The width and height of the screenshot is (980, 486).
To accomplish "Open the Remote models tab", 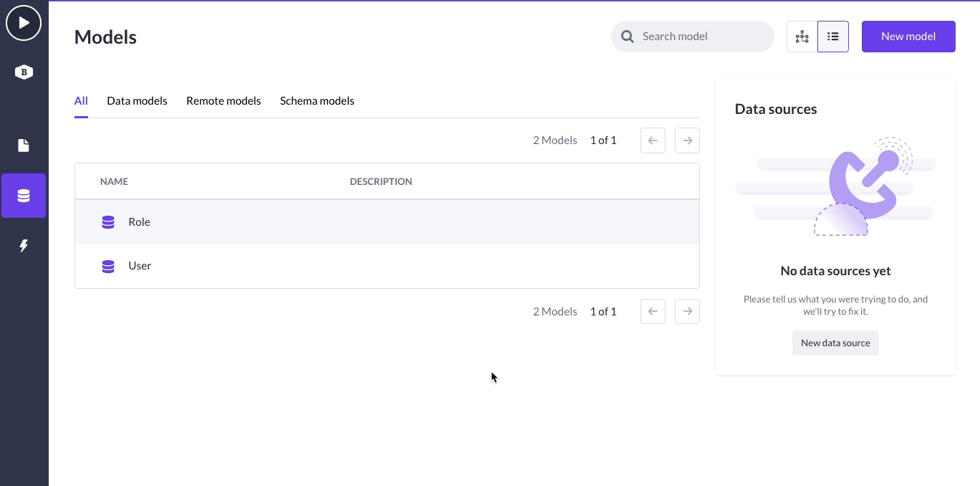I will click(224, 100).
